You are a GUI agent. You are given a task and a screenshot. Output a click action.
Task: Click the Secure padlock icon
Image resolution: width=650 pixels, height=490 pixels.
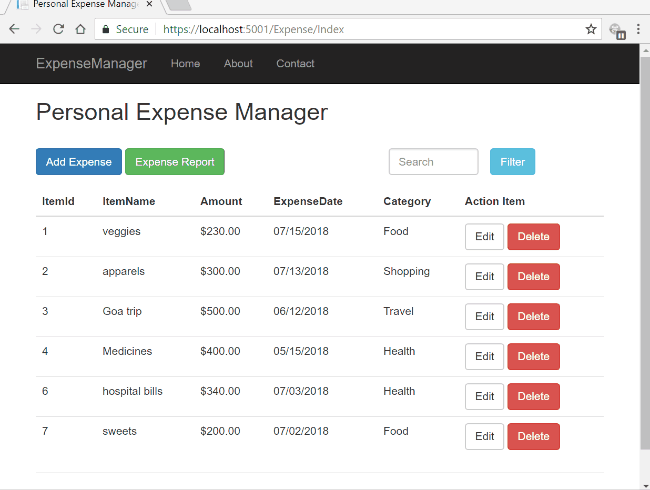coord(105,29)
